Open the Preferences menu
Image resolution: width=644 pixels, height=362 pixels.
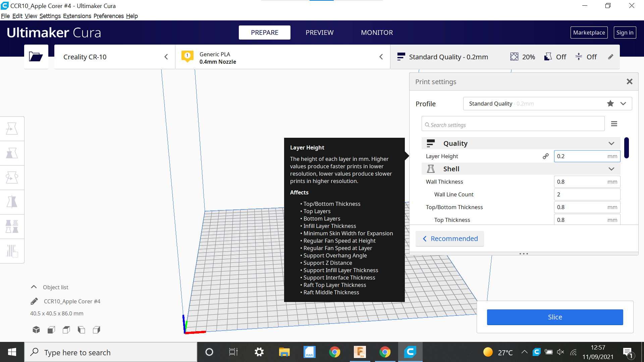pos(109,16)
